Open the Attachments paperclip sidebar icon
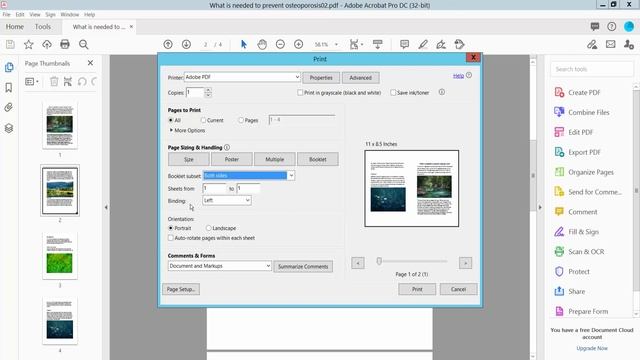The width and height of the screenshot is (640, 360). (x=9, y=107)
